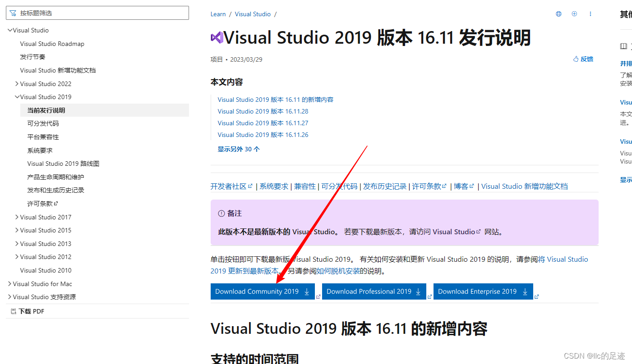Open 系统要求 in the sidebar tree
This screenshot has height=364, width=632.
(x=40, y=150)
